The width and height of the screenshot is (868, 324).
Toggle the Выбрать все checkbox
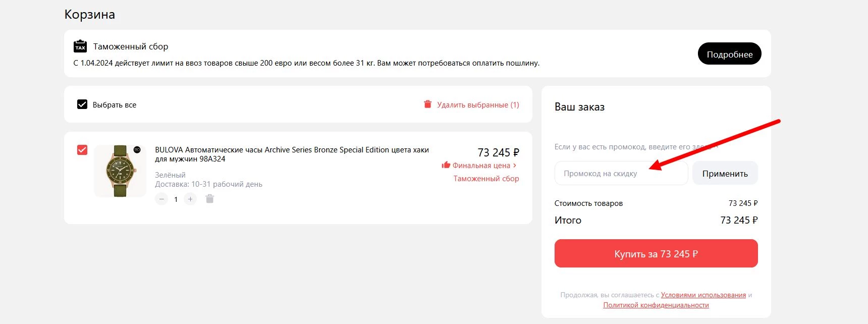click(82, 104)
